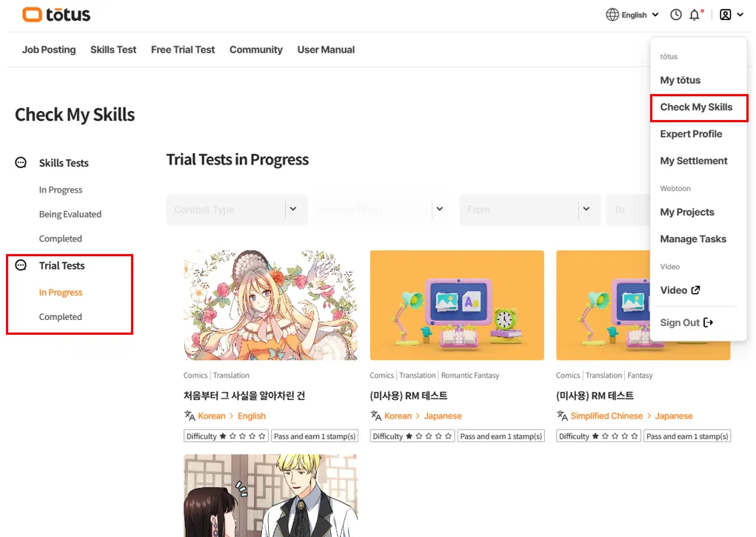Open title 처음부터 그 사실을 알아차린 건
Viewport: 756px width, 537px height.
point(244,396)
